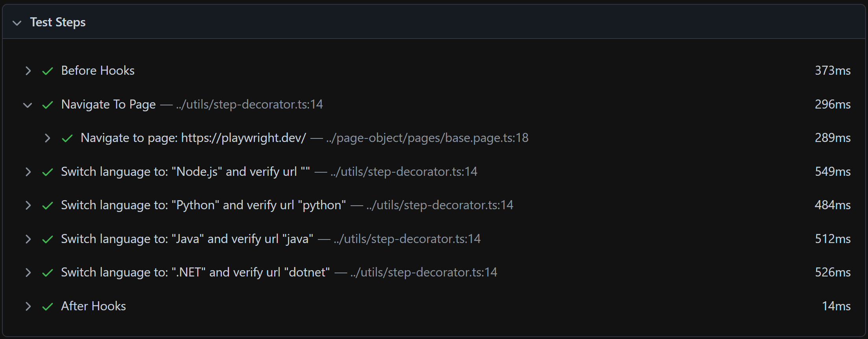Click the green checkmark beside After Hooks
The image size is (868, 339).
[x=48, y=307]
